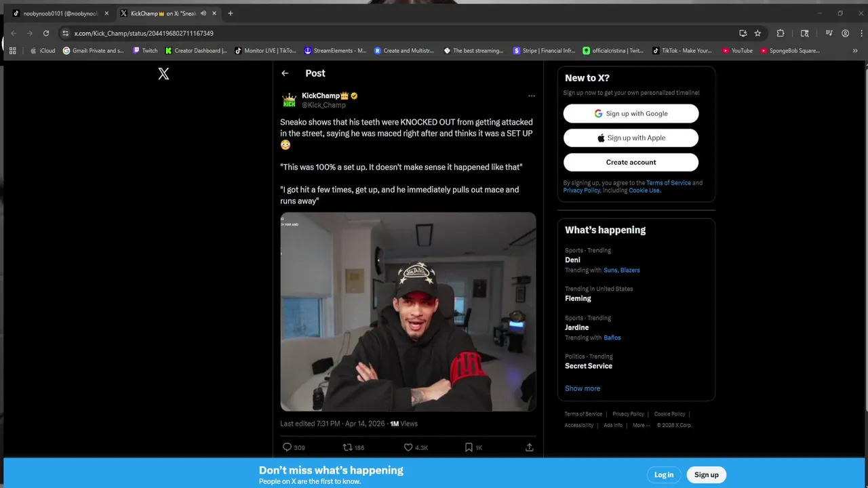Open KickChamp's profile avatar
868x488 pixels.
290,100
